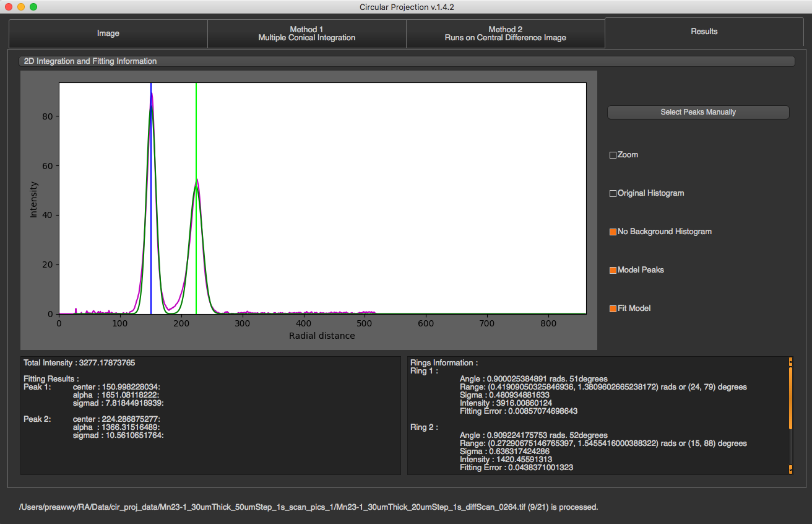Click the 2D Integration and Fitting Information header
Image resolution: width=812 pixels, height=524 pixels.
click(x=407, y=61)
